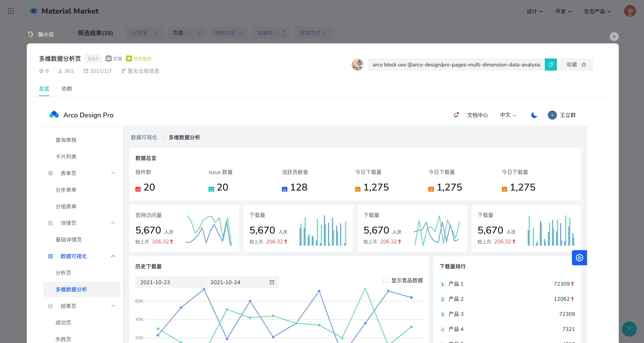The height and width of the screenshot is (343, 644).
Task: Open the 排序方式 dropdown
Action: tap(313, 33)
